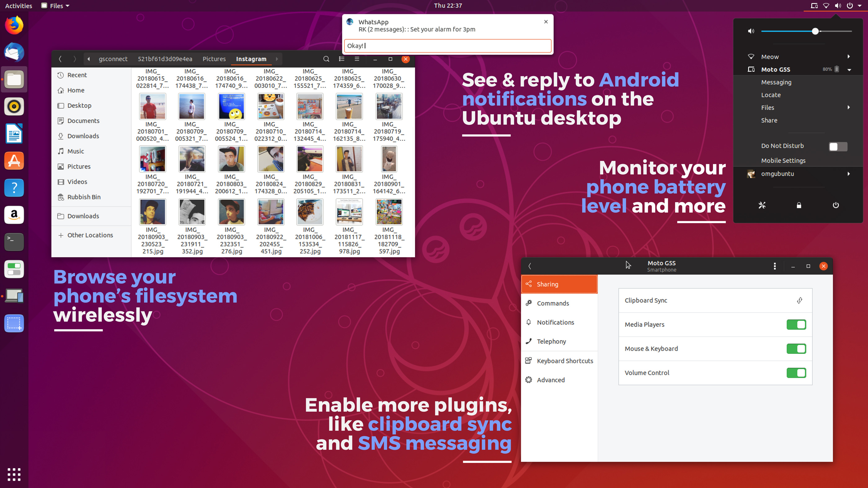The height and width of the screenshot is (488, 868).
Task: Click the Sharing icon in Moto G5S settings
Action: (x=528, y=284)
